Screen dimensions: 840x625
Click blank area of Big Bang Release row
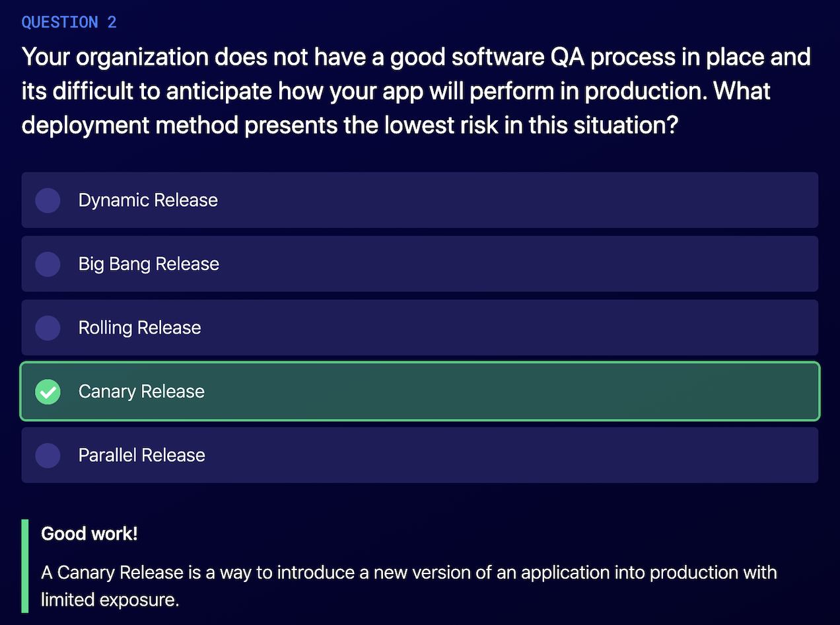pos(515,264)
